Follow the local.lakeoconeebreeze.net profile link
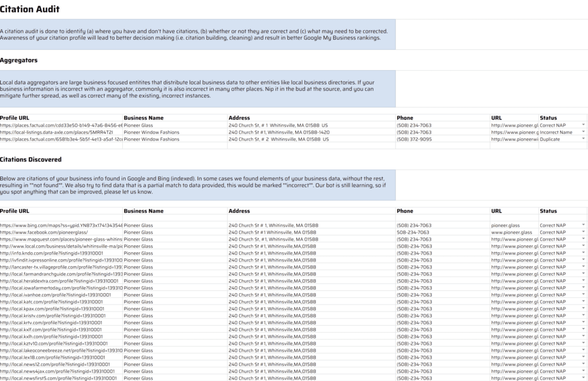 pyautogui.click(x=61, y=350)
